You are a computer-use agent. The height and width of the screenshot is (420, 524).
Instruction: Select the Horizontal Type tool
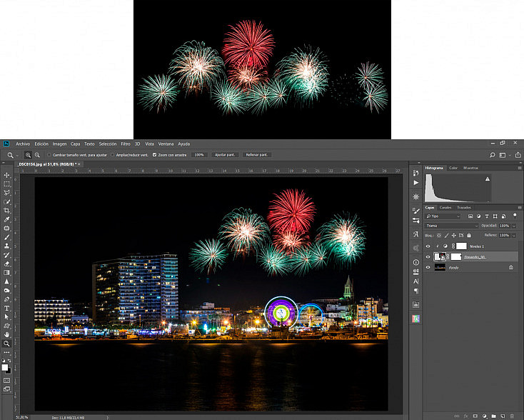6,308
